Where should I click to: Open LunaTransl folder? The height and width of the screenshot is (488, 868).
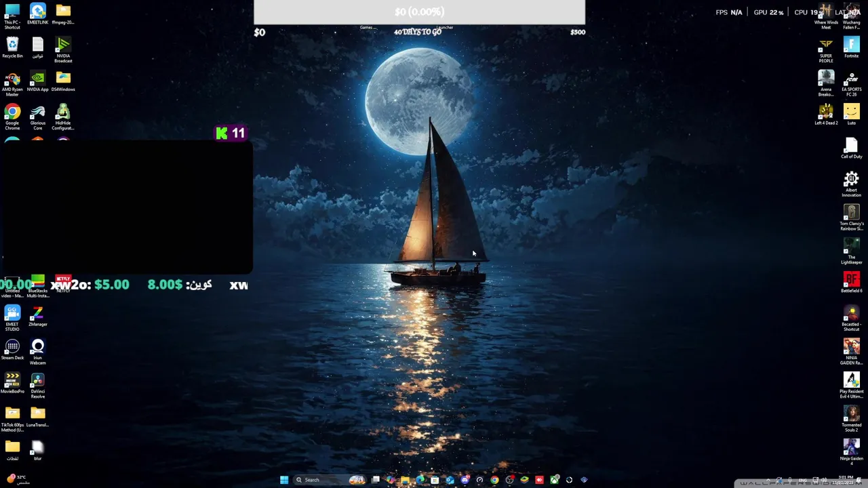(x=37, y=417)
